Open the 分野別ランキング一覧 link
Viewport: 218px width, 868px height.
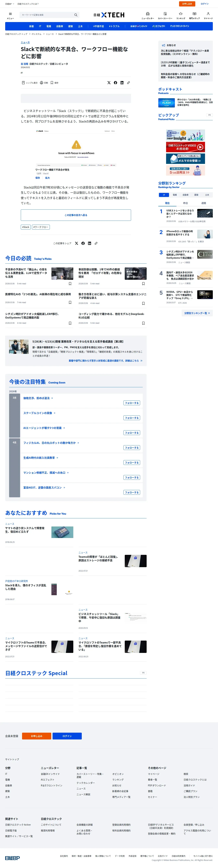[197, 313]
